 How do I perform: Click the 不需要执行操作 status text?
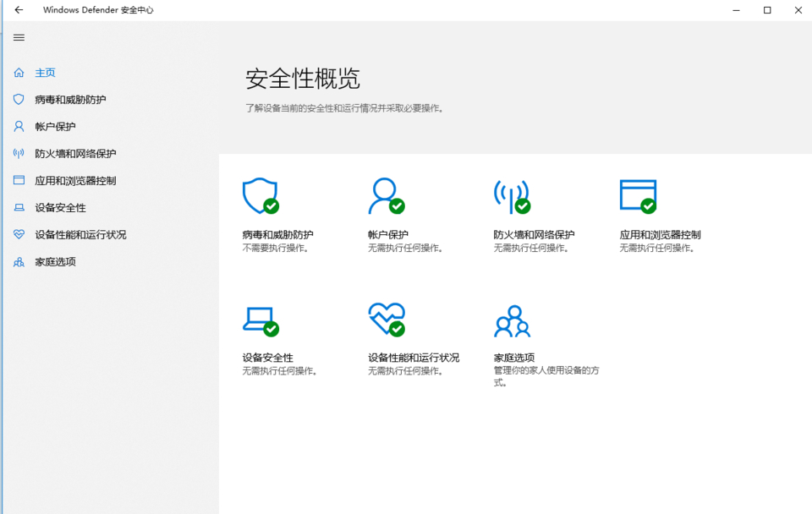pos(276,248)
